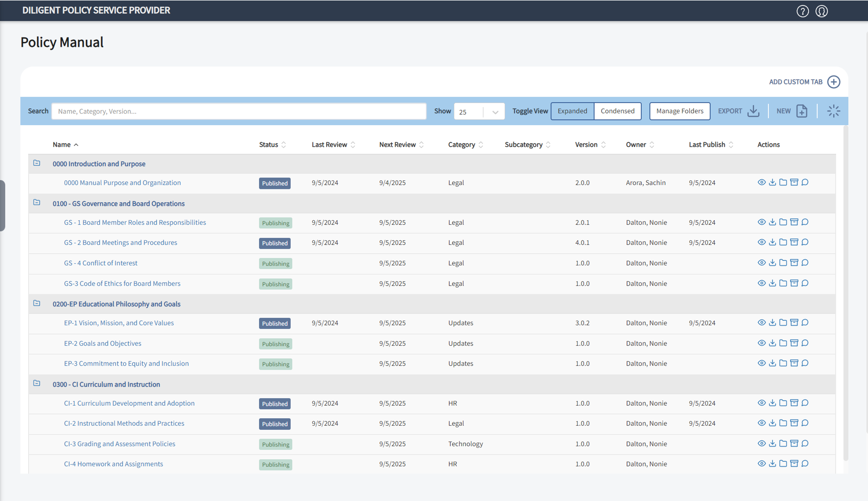Switch to Expanded view
The width and height of the screenshot is (868, 501).
point(572,111)
